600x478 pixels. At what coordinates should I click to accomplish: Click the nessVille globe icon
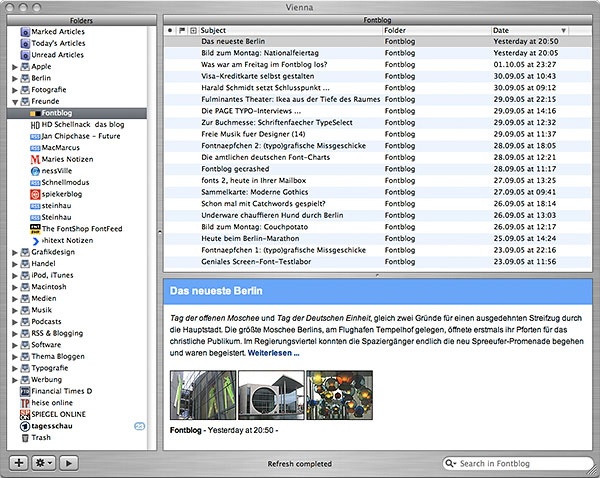click(x=35, y=171)
